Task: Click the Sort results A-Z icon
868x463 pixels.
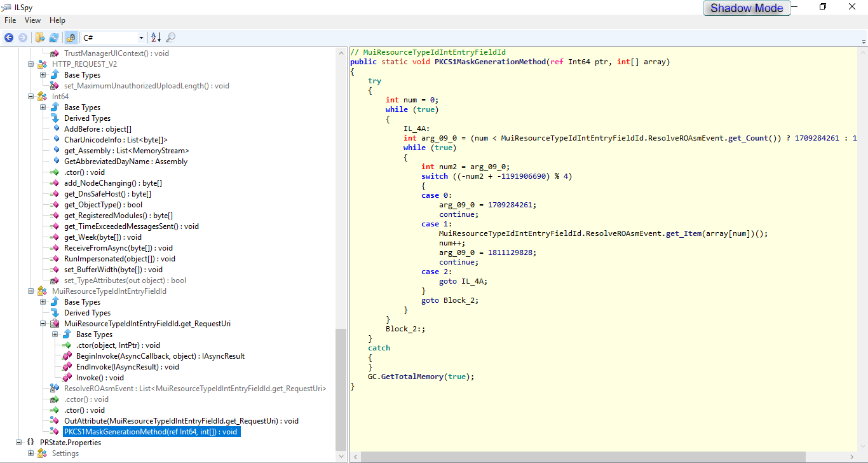Action: point(156,38)
